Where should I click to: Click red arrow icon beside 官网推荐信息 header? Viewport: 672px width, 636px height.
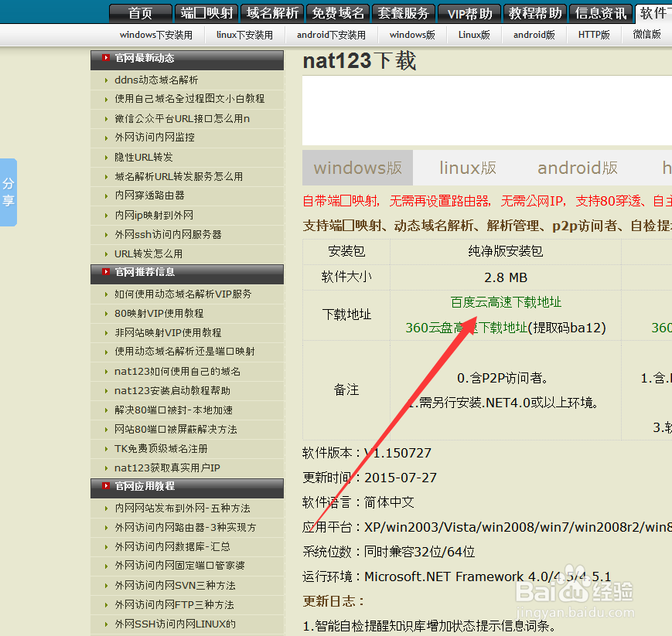pos(106,271)
